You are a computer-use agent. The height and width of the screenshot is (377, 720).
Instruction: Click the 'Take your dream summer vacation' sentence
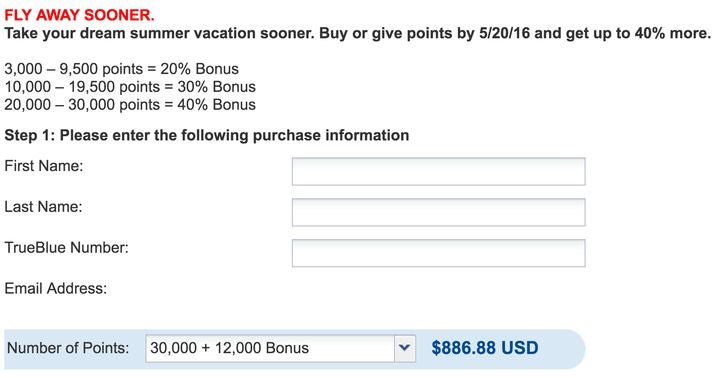[358, 34]
